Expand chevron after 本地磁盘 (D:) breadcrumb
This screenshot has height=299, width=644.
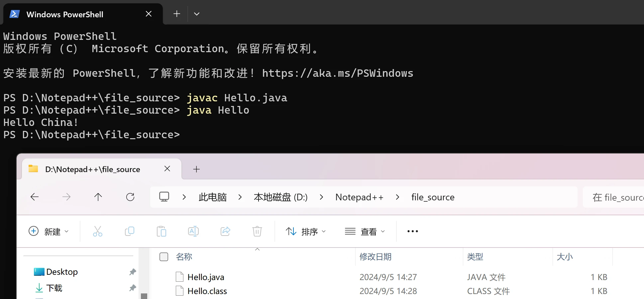pos(321,197)
